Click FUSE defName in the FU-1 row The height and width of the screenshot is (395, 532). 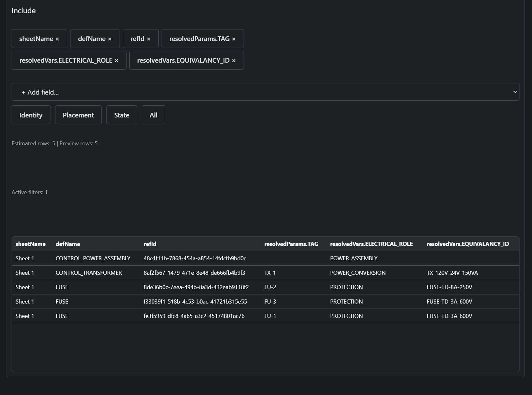(x=62, y=316)
